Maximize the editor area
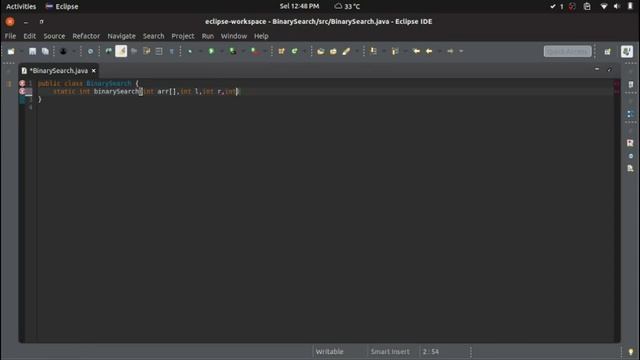The width and height of the screenshot is (640, 360). pos(609,69)
